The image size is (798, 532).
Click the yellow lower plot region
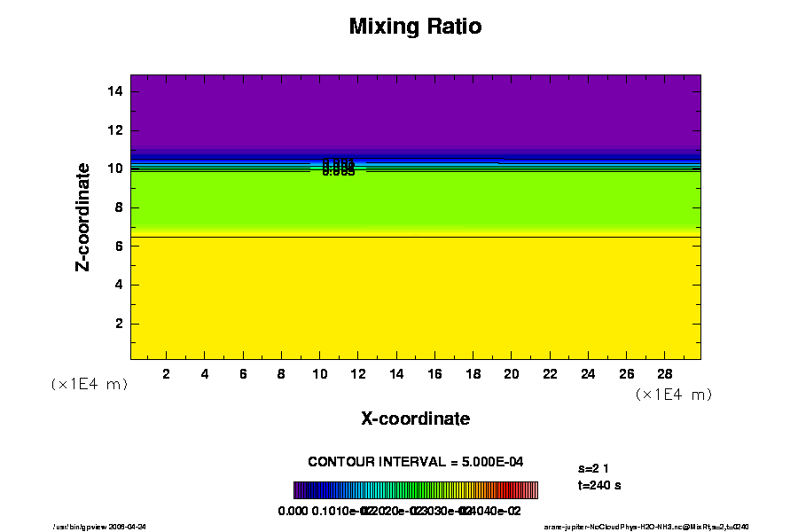[x=415, y=297]
